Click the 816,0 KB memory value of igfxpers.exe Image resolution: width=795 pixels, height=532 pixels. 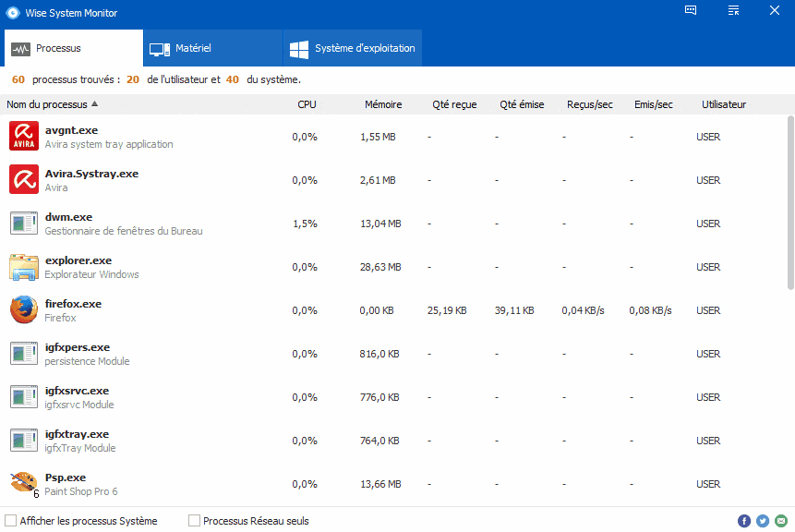(379, 354)
